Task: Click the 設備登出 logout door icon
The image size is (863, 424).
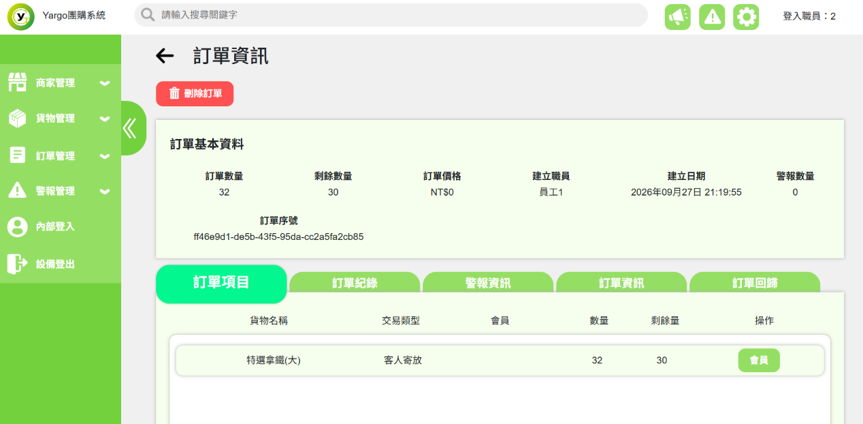Action: click(x=18, y=264)
